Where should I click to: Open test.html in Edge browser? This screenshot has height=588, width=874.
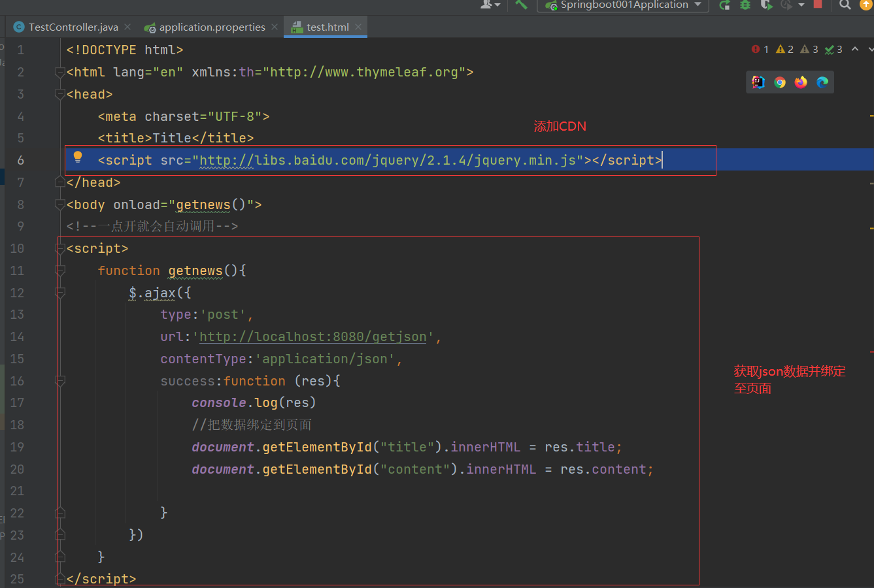click(x=822, y=82)
